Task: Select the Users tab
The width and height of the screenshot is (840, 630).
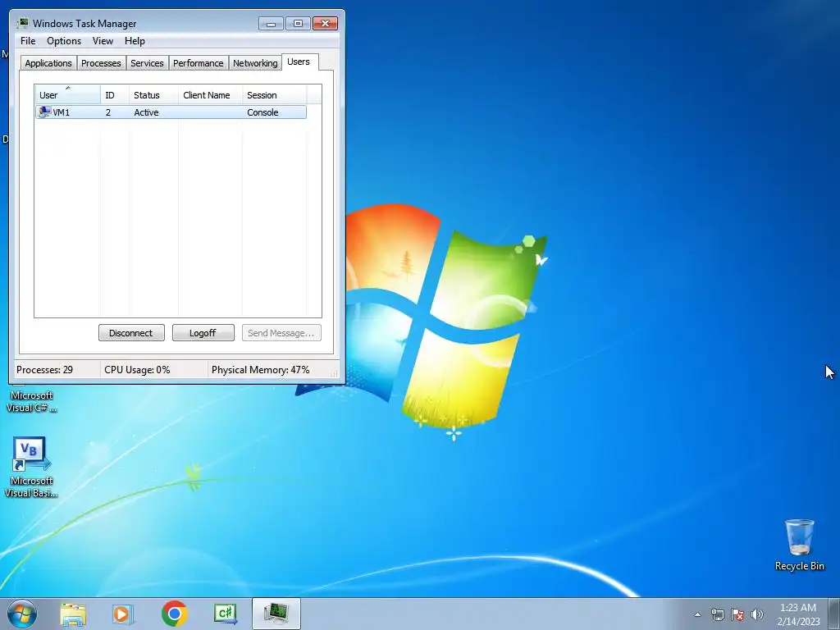Action: coord(299,62)
